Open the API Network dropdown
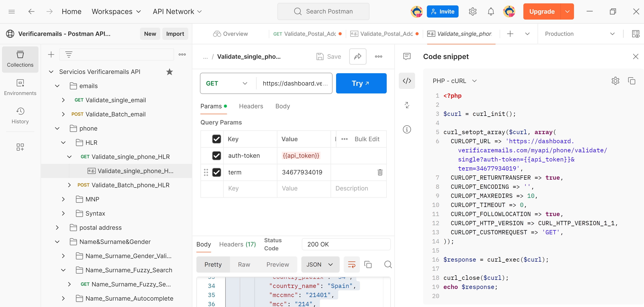644x307 pixels. point(177,11)
